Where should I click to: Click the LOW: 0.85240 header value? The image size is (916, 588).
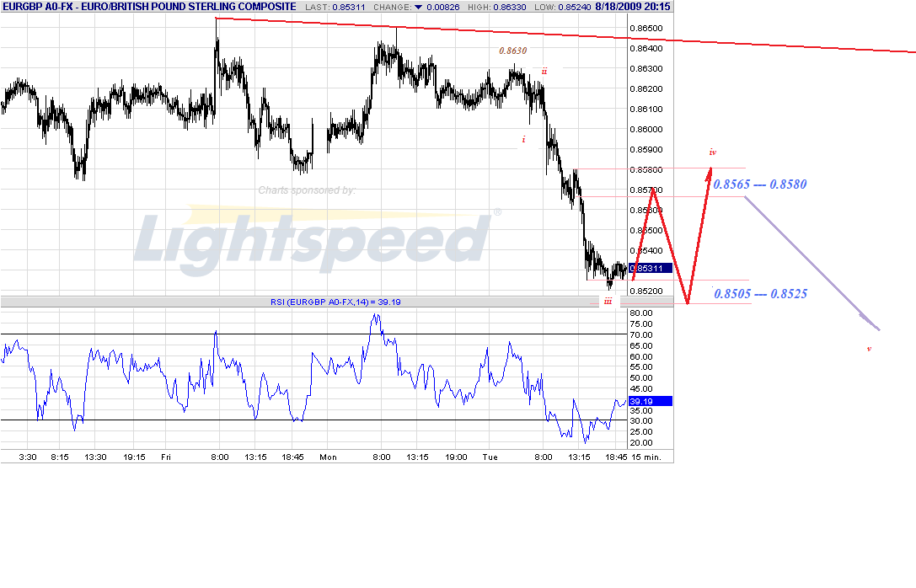pyautogui.click(x=563, y=7)
